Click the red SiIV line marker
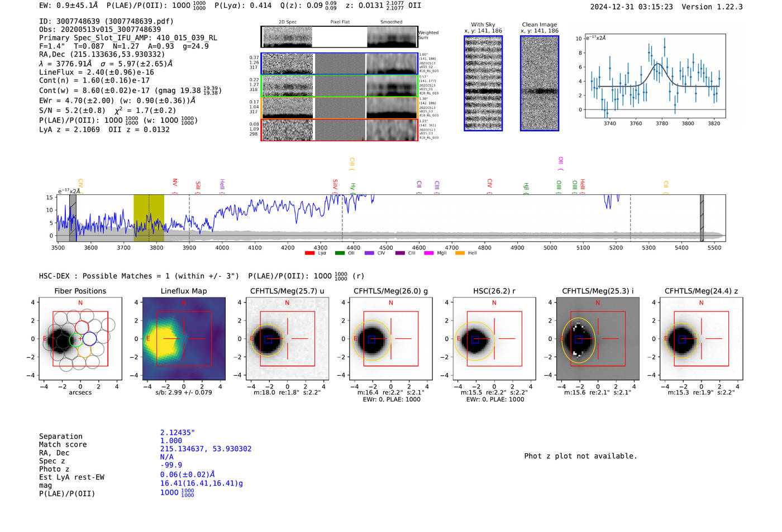Image resolution: width=782 pixels, height=532 pixels. 335,185
